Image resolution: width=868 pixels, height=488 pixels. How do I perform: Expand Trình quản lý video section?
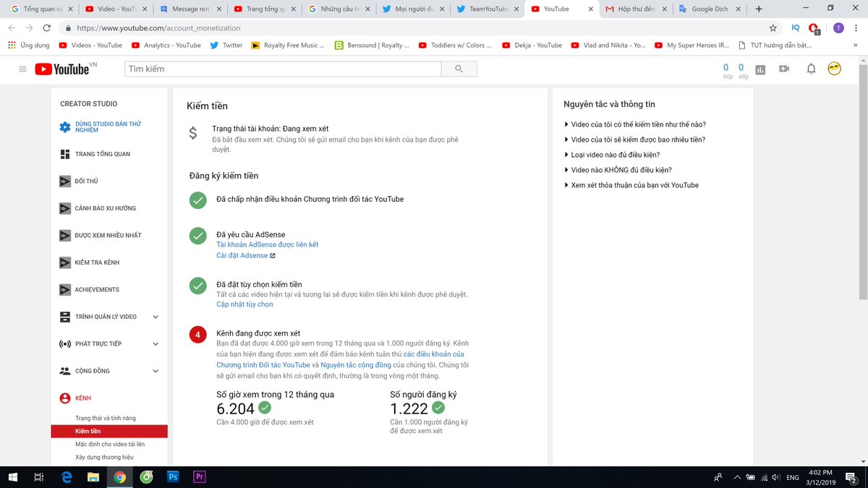[156, 317]
